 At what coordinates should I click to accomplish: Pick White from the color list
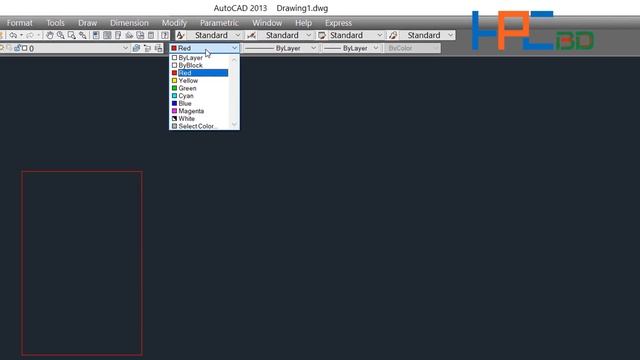(200, 118)
